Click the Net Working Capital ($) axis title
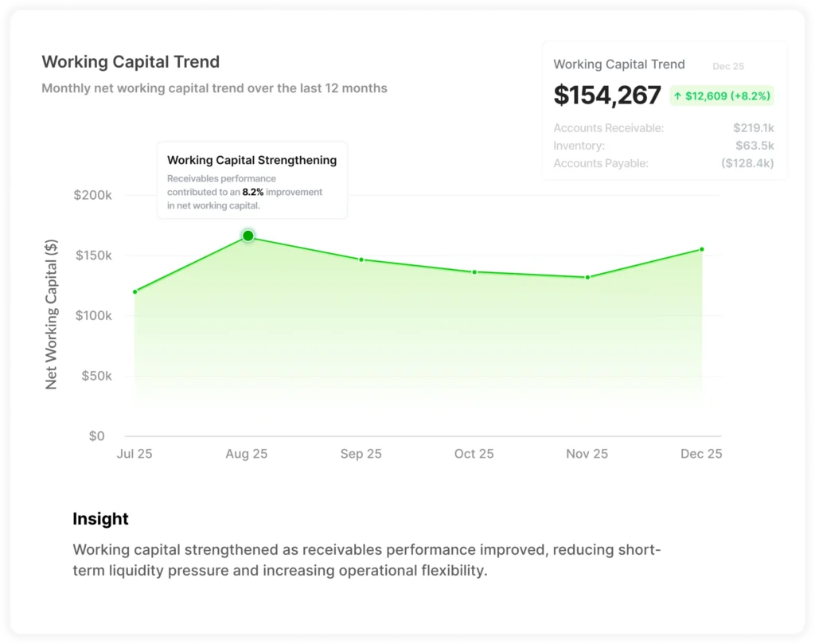 coord(51,314)
